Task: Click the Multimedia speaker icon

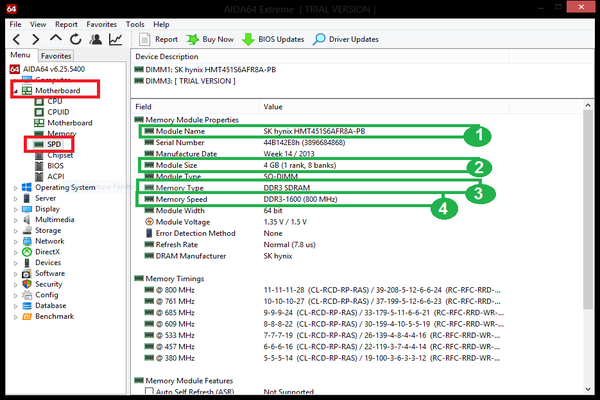Action: tap(27, 220)
